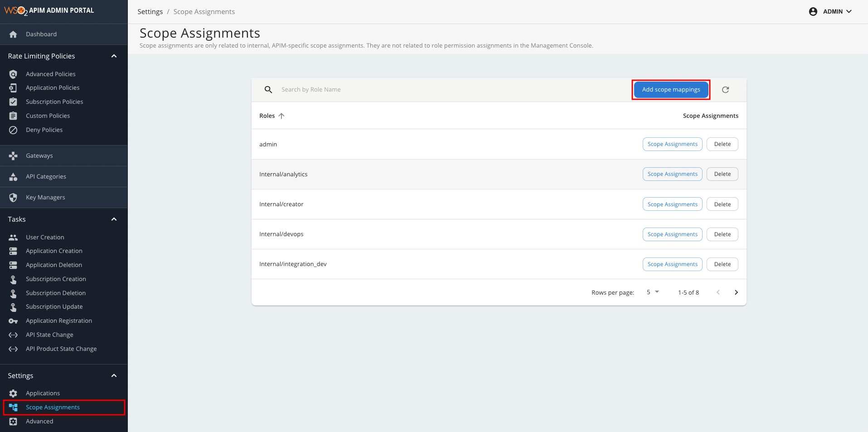Select the User Creation icon in Tasks

[x=13, y=237]
